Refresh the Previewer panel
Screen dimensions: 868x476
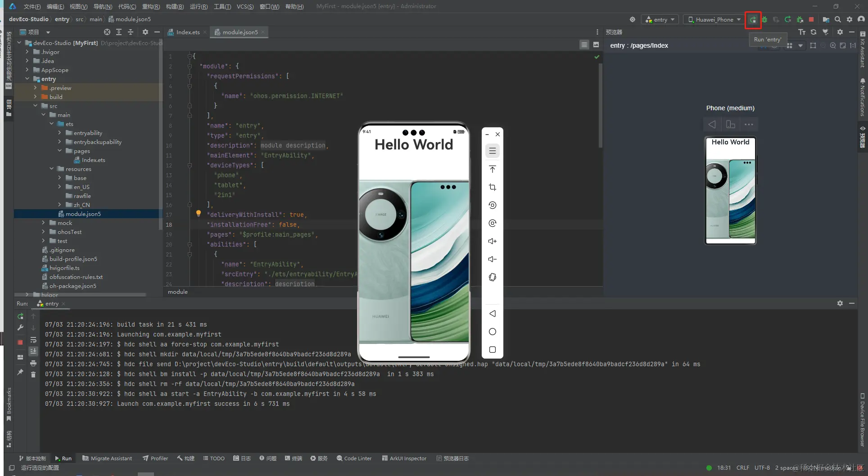pos(814,32)
